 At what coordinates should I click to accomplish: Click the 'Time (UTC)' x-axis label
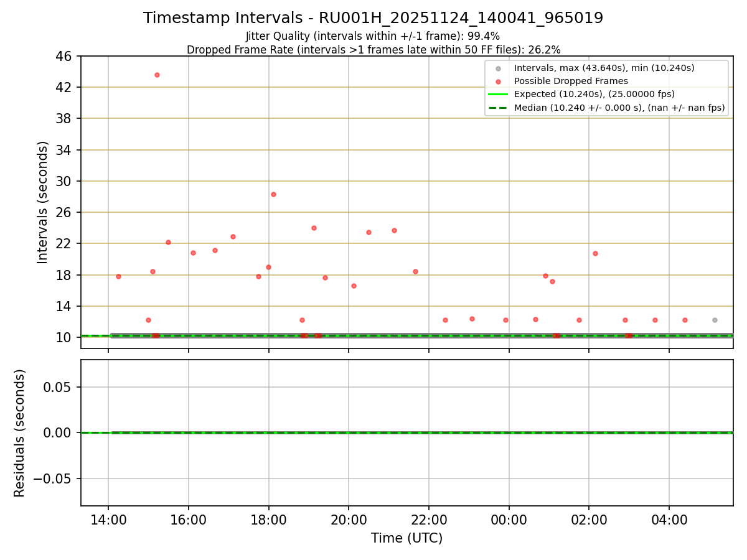406,538
